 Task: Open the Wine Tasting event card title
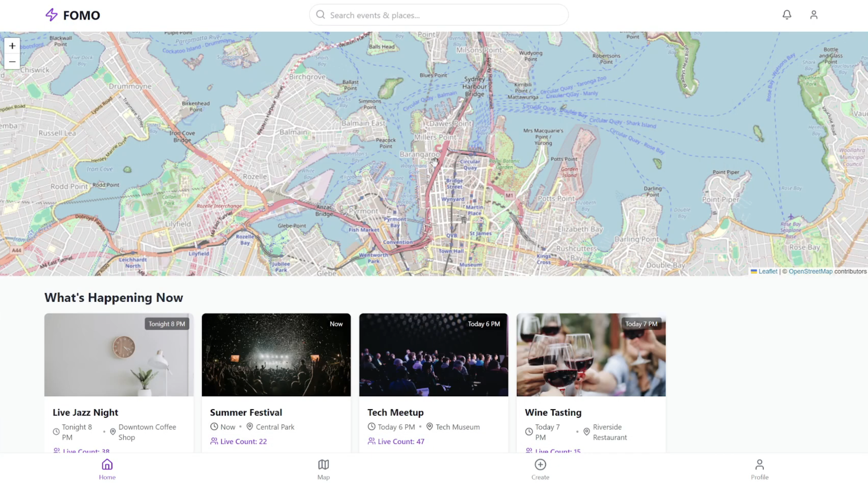pyautogui.click(x=553, y=412)
